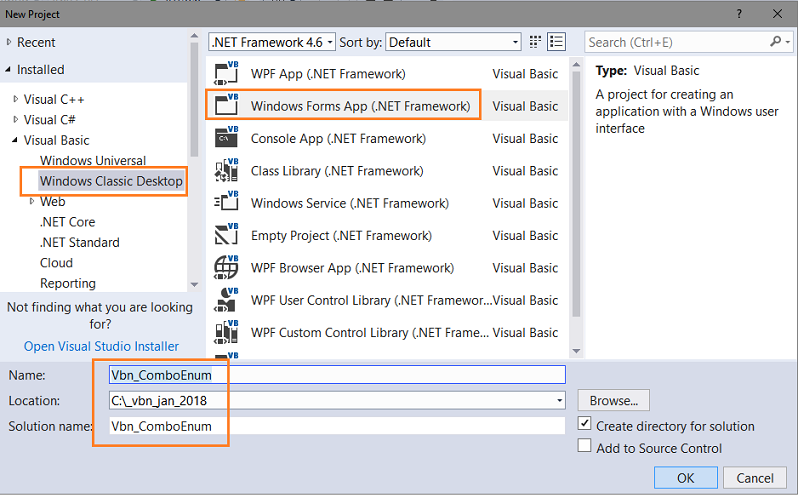Collapse the Installed section
The height and width of the screenshot is (498, 798).
tap(8, 69)
